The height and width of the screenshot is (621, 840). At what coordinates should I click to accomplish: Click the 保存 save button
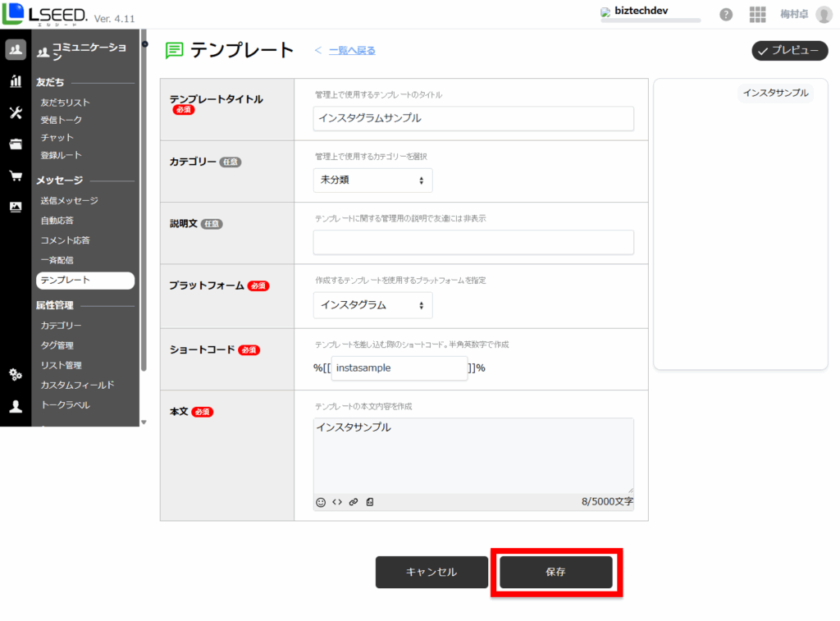(556, 572)
